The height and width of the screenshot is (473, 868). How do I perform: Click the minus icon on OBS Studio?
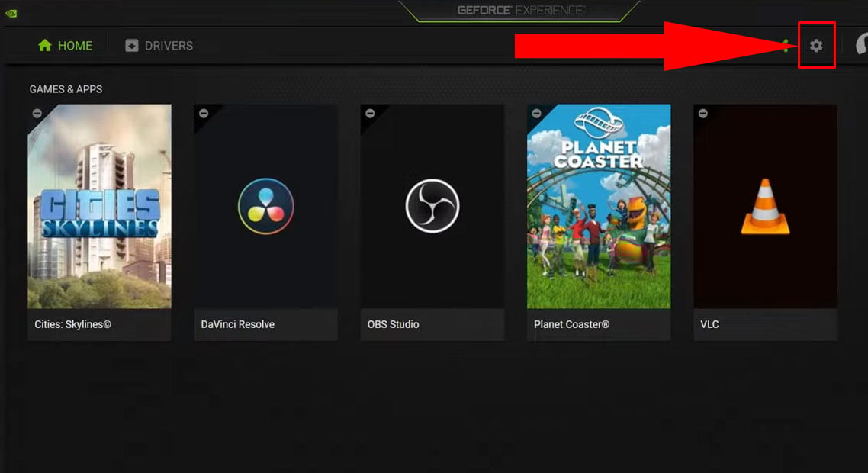click(371, 114)
